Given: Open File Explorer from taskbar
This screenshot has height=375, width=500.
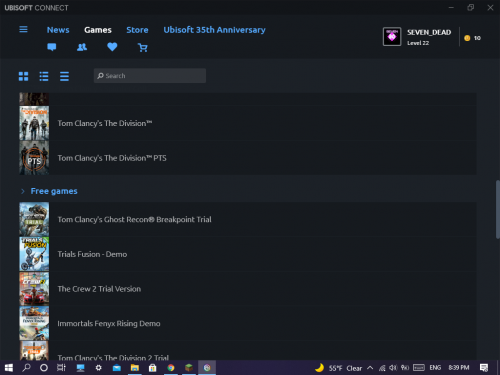Looking at the screenshot, I should 135,368.
